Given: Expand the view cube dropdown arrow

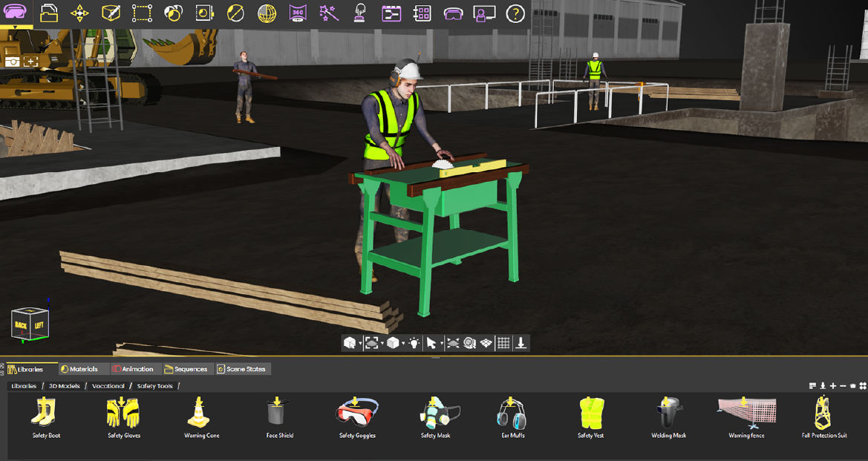Looking at the screenshot, I should point(359,343).
